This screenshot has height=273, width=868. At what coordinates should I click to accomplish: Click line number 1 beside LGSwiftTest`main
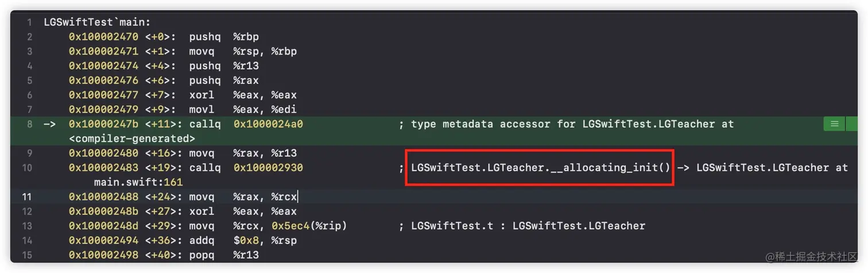coord(29,22)
